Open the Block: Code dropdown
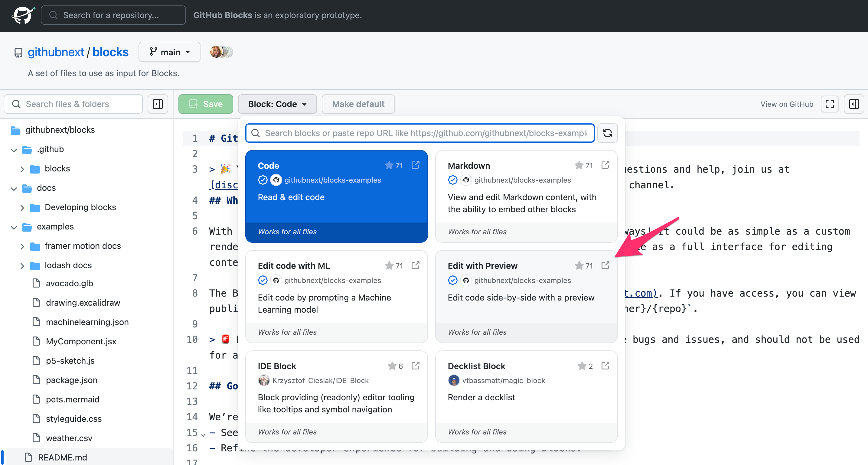The height and width of the screenshot is (465, 868). point(277,104)
